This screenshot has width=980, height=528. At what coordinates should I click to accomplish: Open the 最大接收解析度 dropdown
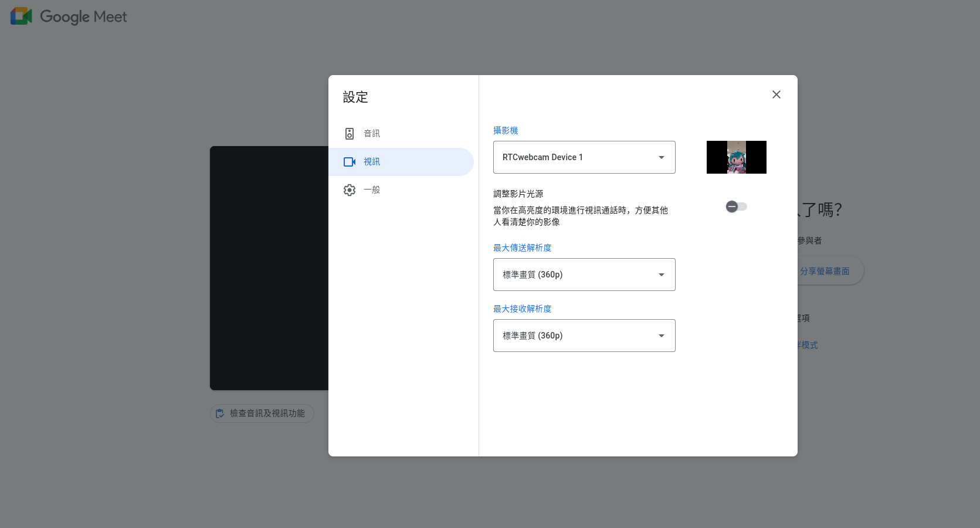coord(584,336)
